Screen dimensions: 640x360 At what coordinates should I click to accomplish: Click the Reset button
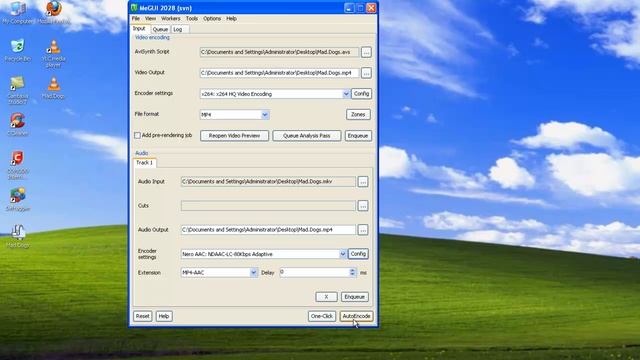(x=142, y=316)
